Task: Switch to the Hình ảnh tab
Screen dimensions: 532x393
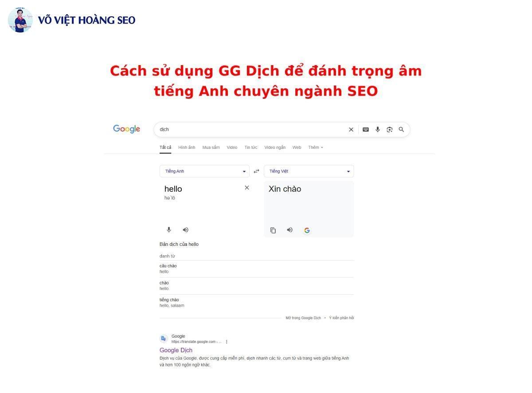Action: (x=187, y=147)
